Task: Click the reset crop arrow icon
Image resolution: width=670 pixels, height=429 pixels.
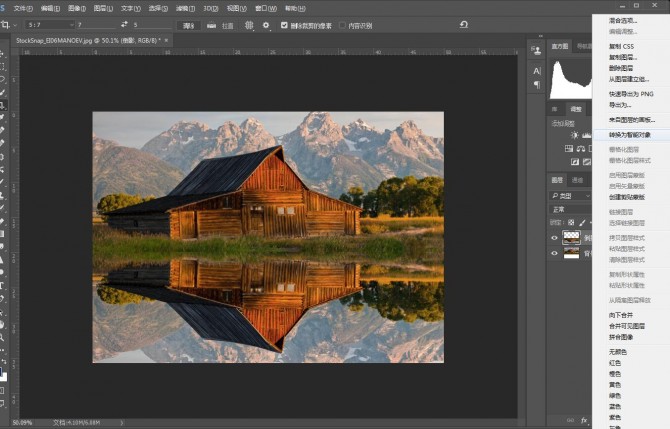Action: [x=463, y=24]
